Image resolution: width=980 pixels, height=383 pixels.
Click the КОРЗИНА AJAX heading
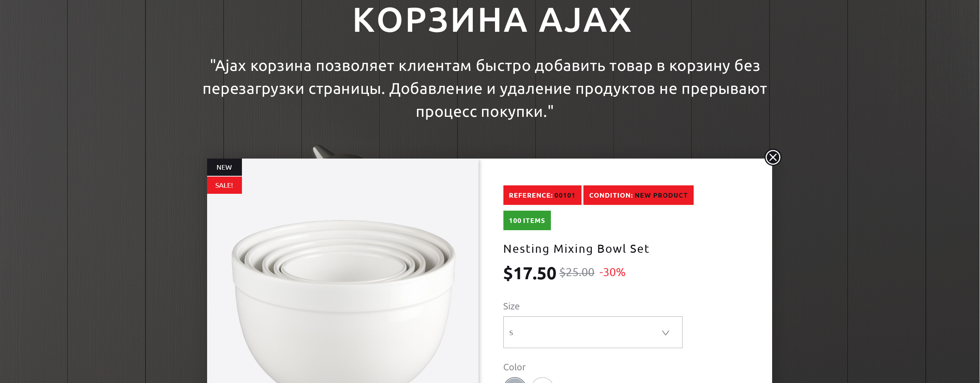coord(492,20)
